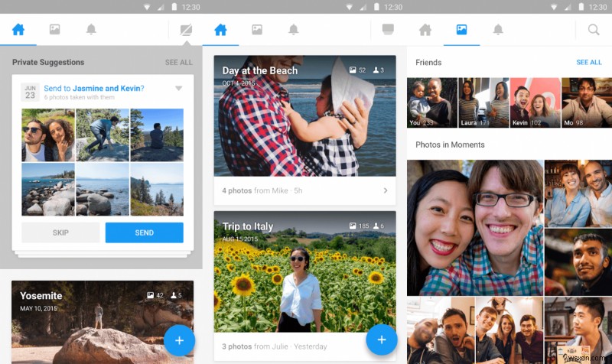Screen dimensions: 612x364
Task: Click the '4 photos from Mike' row text
Action: (x=262, y=190)
